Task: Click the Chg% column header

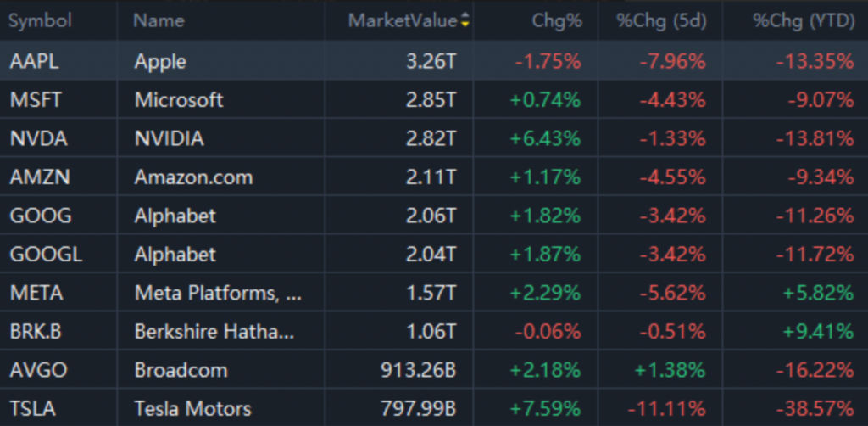Action: point(557,21)
